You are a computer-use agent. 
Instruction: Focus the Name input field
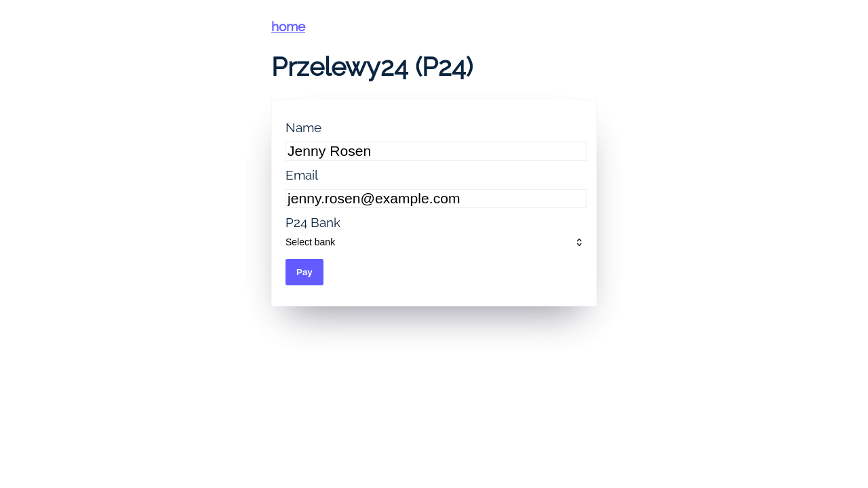pos(435,151)
